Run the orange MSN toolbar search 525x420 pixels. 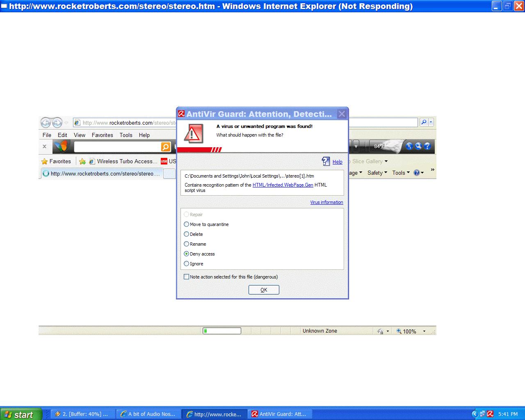[166, 146]
